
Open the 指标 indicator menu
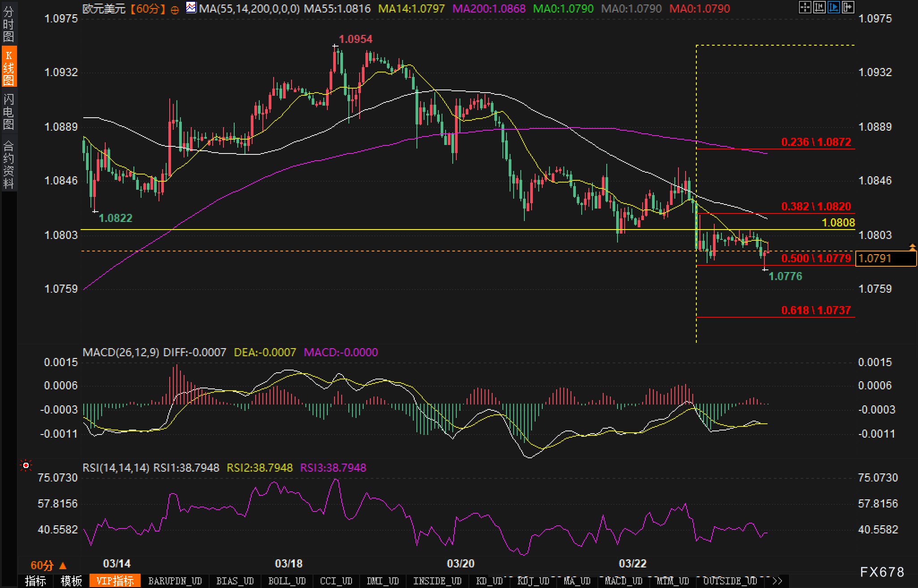(x=35, y=581)
